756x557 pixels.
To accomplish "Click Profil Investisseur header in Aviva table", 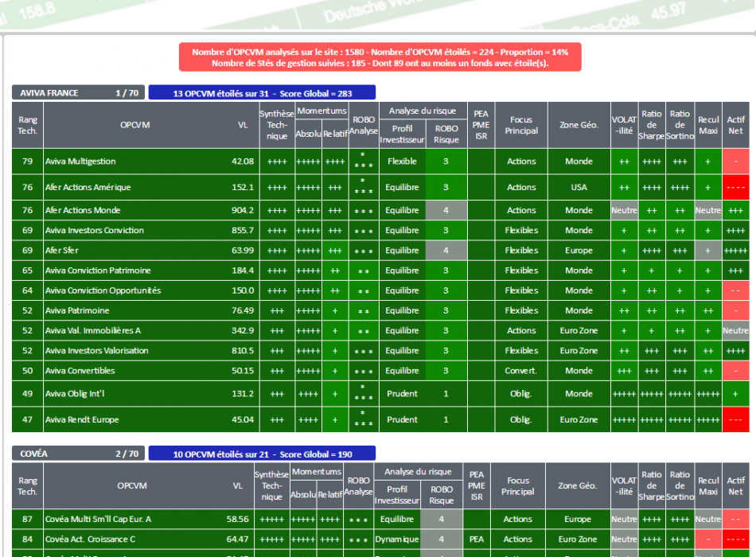I will 402,134.
